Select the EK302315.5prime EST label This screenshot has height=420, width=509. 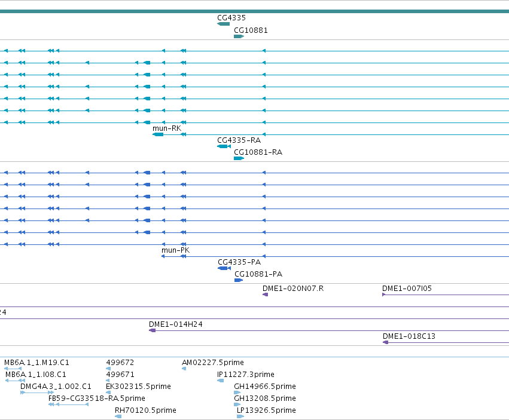click(138, 387)
